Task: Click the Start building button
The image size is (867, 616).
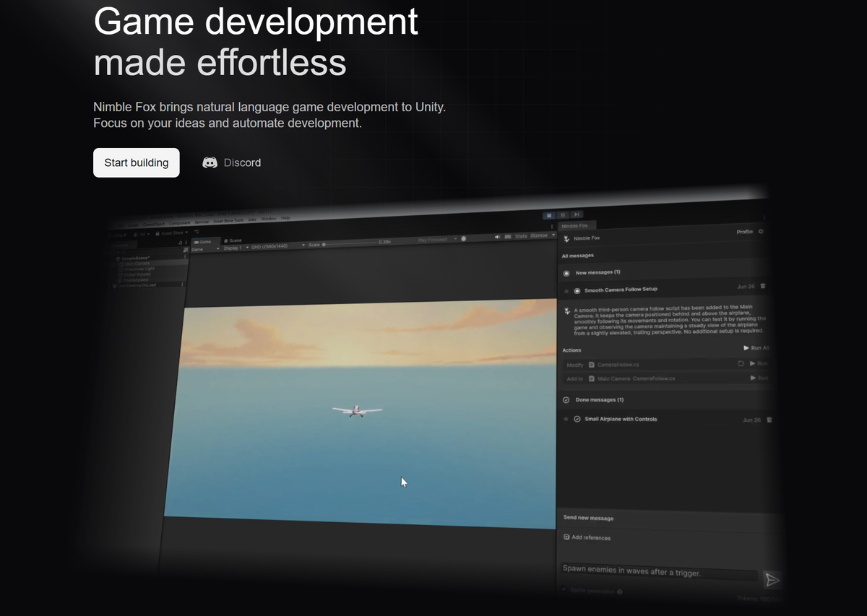Action: [x=136, y=162]
